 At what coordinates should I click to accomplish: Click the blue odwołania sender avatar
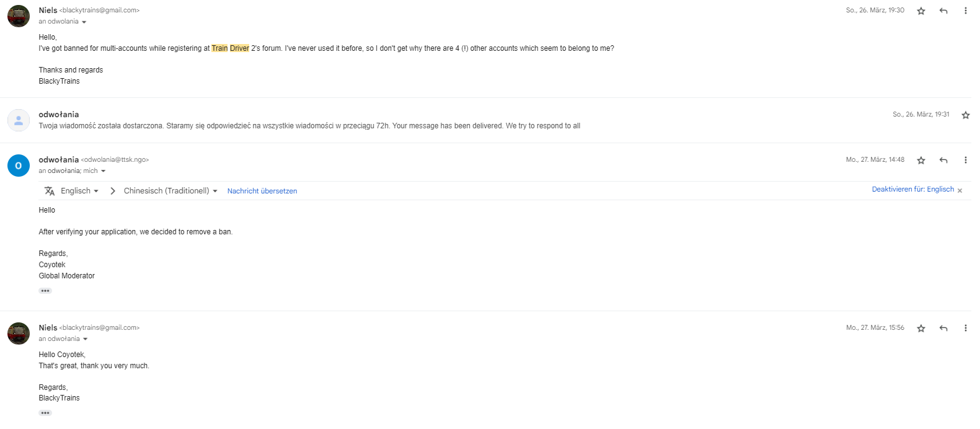[x=19, y=166]
